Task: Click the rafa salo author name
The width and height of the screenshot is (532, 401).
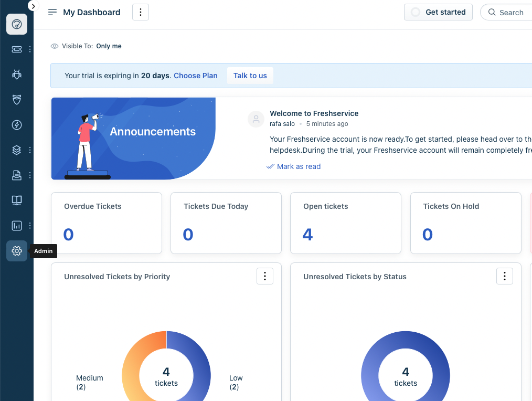Action: [x=282, y=124]
